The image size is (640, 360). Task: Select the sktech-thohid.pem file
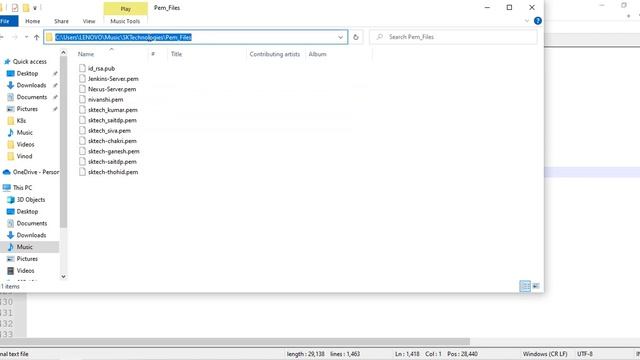tap(113, 172)
